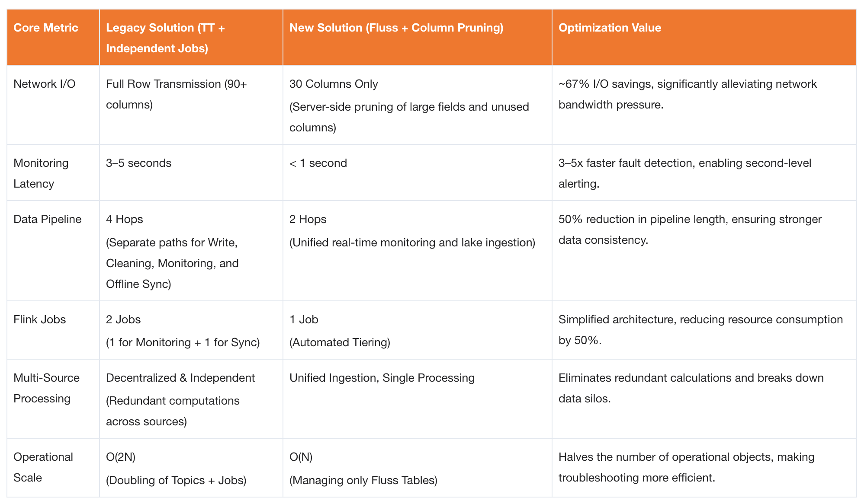The height and width of the screenshot is (504, 861).
Task: Click the 4 Hops text
Action: 125,219
